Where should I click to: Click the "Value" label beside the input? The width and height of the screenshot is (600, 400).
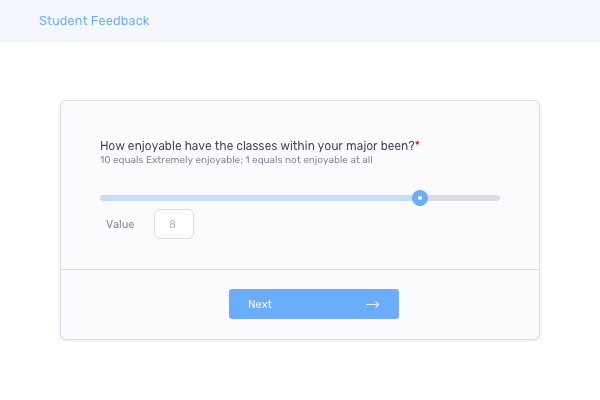[x=120, y=224]
